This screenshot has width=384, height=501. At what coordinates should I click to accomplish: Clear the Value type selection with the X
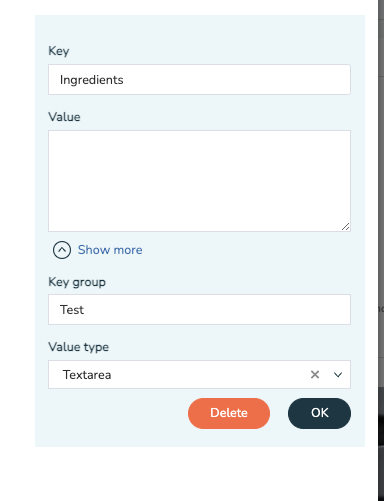click(315, 375)
